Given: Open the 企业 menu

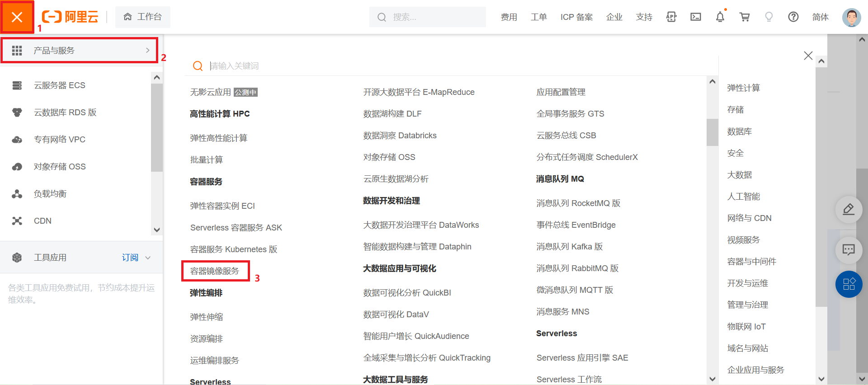Looking at the screenshot, I should pos(614,17).
